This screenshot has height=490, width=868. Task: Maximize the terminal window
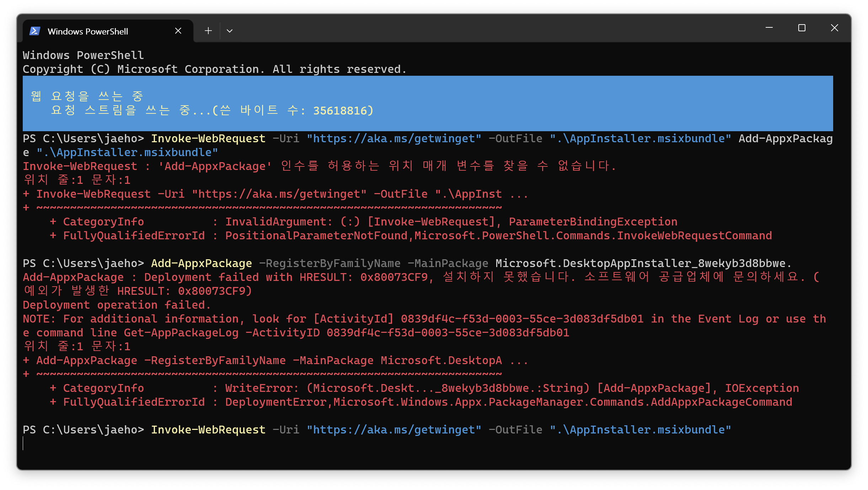coord(802,28)
